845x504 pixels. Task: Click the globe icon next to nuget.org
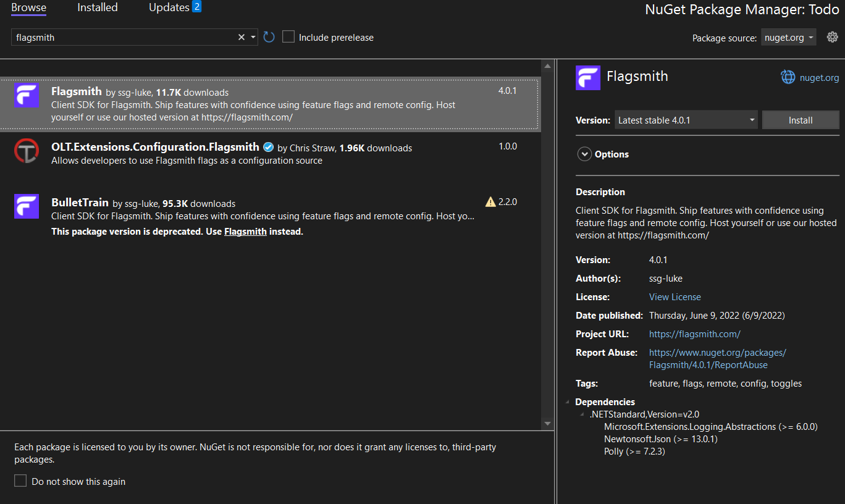(788, 77)
